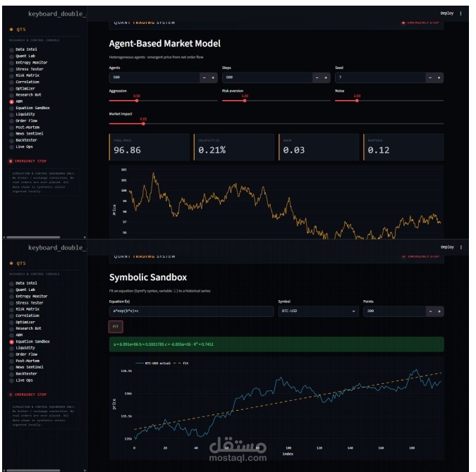This screenshot has height=472, width=476.
Task: Click the green fit result message with R² value
Action: click(276, 344)
